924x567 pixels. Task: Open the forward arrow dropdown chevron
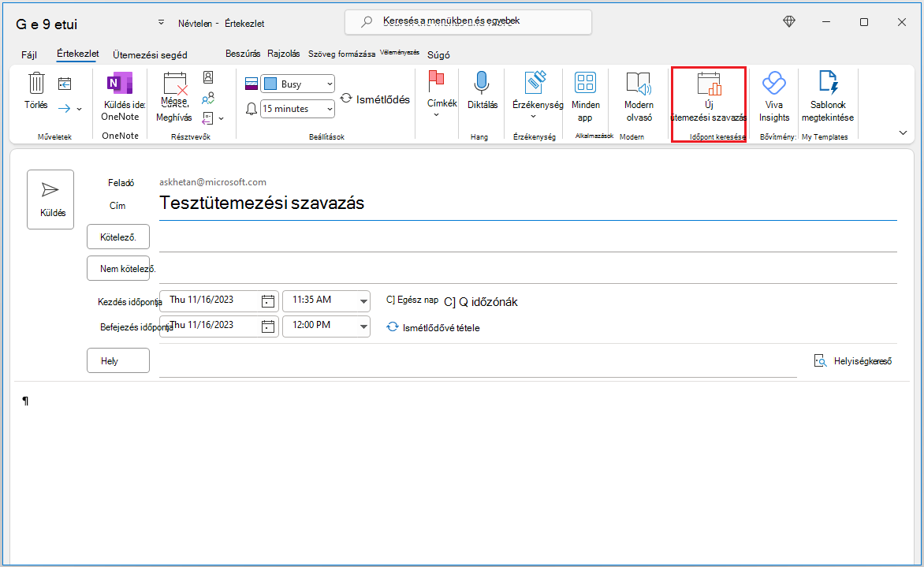click(80, 109)
